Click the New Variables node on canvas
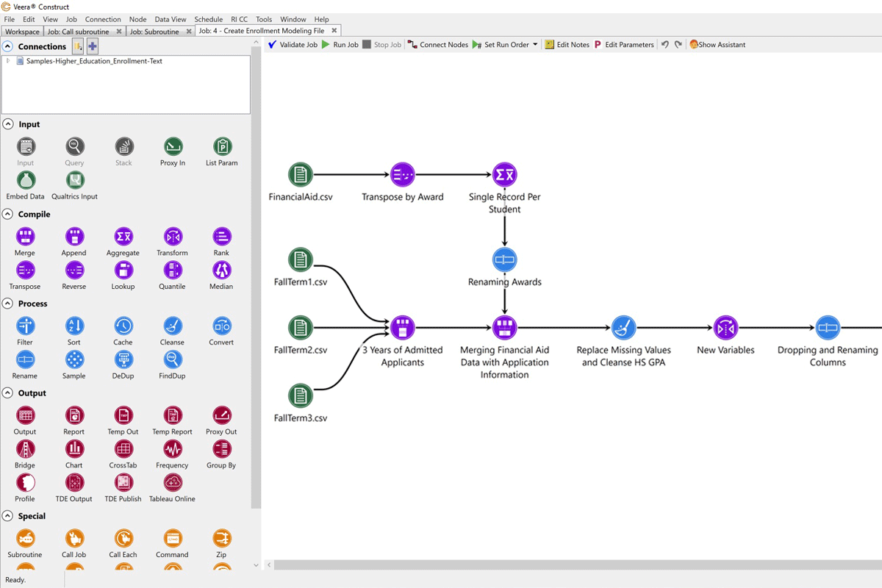The width and height of the screenshot is (882, 588). coord(725,328)
